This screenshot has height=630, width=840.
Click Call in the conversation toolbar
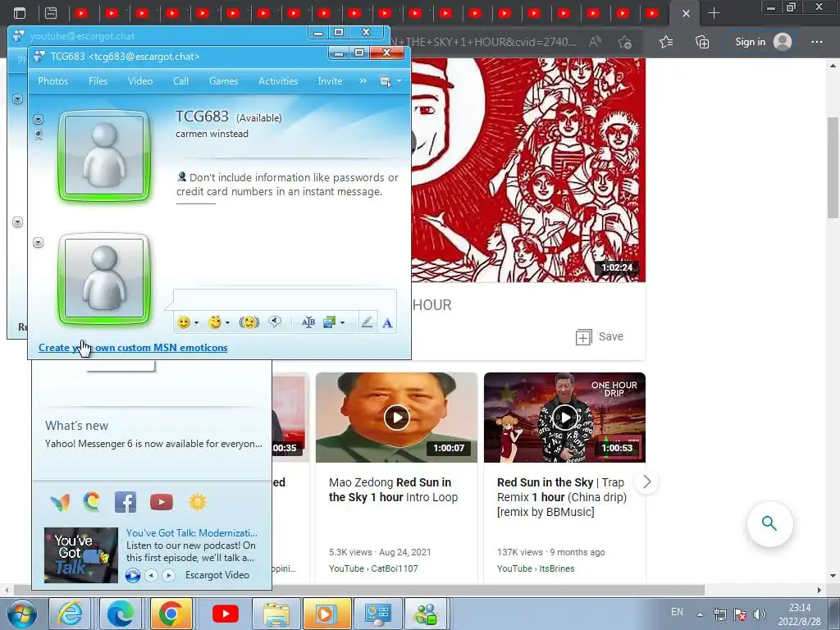click(x=180, y=81)
